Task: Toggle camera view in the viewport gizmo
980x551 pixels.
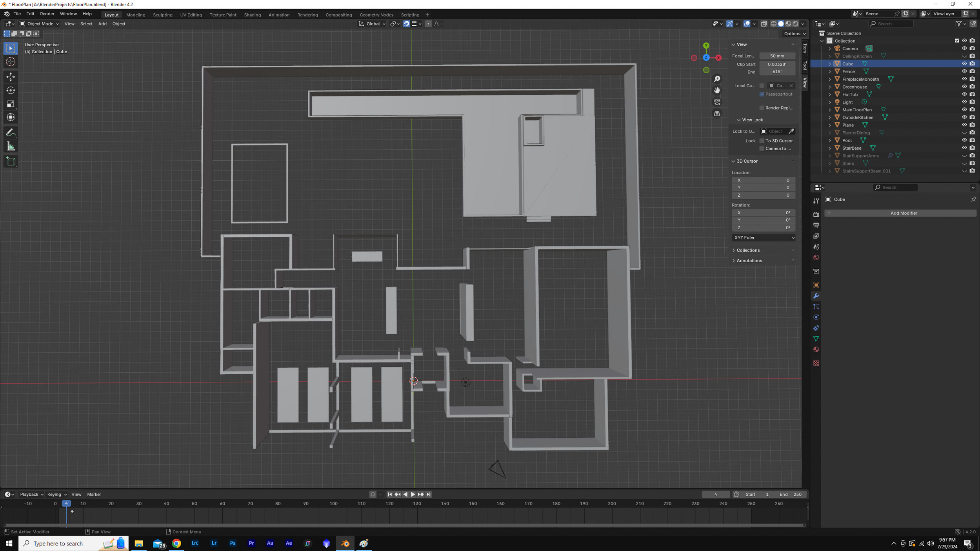Action: click(717, 102)
